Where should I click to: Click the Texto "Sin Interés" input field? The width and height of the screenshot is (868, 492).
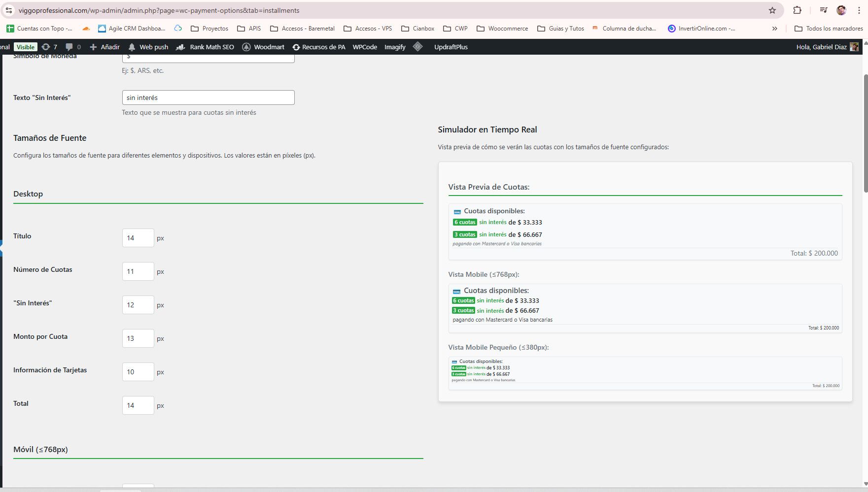tap(208, 98)
